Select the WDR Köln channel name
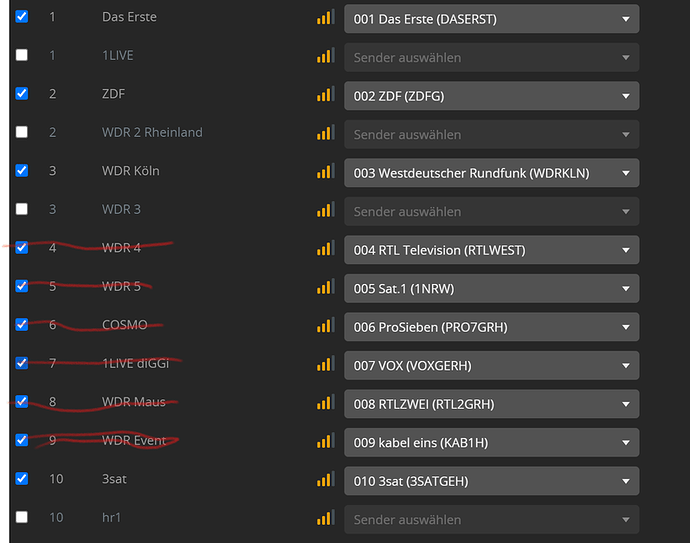 [x=131, y=171]
